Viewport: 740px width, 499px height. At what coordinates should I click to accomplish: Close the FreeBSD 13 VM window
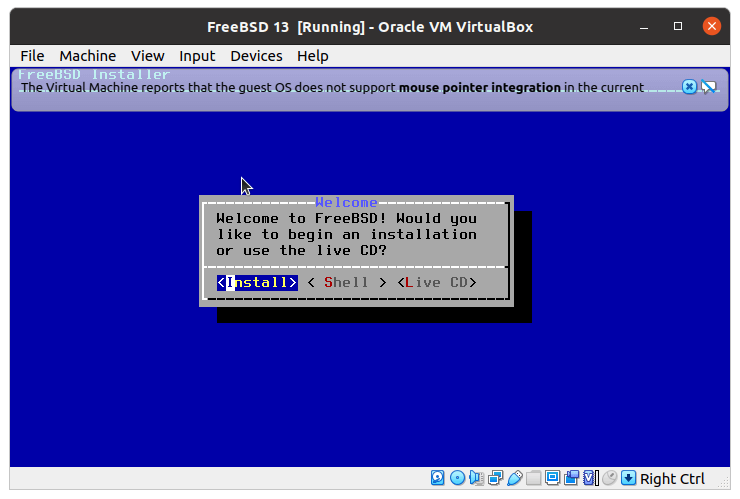pyautogui.click(x=712, y=26)
